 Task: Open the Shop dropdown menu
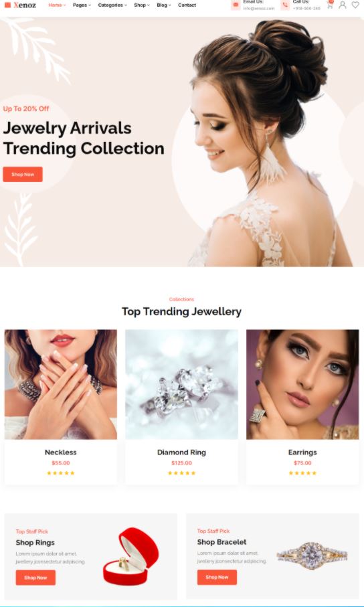[142, 5]
